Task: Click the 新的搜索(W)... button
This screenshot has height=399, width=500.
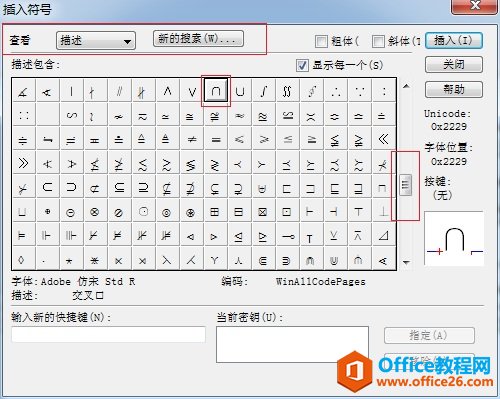Action: tap(198, 39)
